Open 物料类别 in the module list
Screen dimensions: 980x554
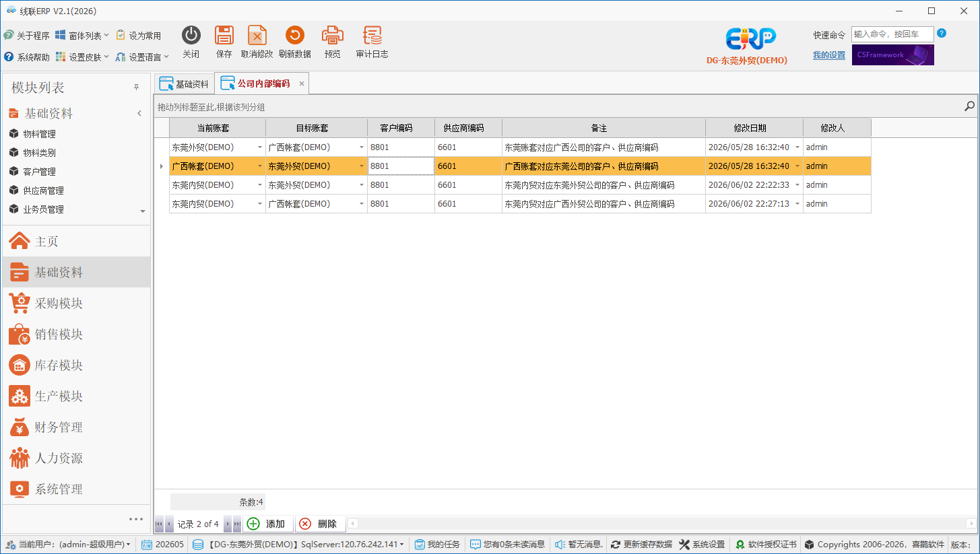tap(39, 153)
